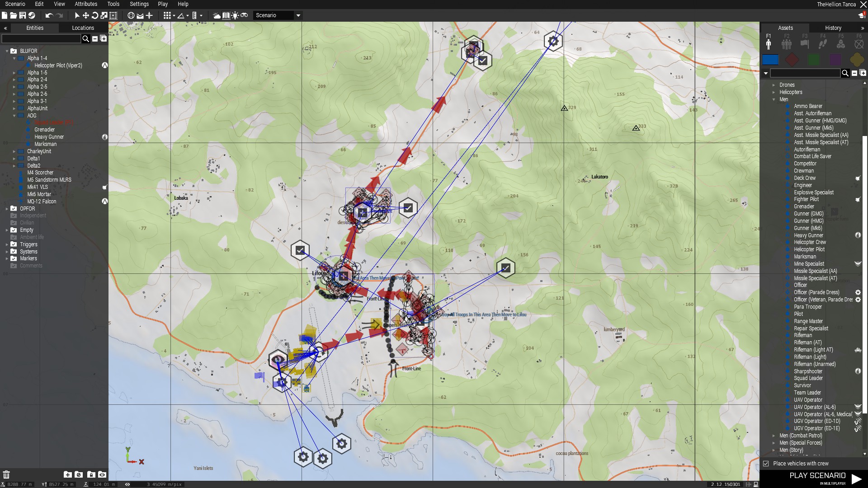Image resolution: width=868 pixels, height=488 pixels.
Task: Select the Rifleman (AT) asset
Action: point(807,343)
